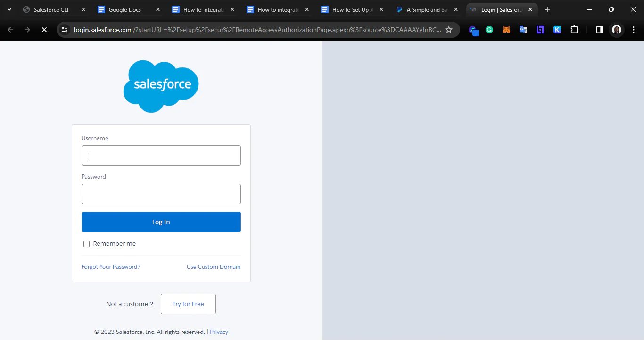Click the browser forward arrow
This screenshot has width=644, height=340.
click(27, 30)
